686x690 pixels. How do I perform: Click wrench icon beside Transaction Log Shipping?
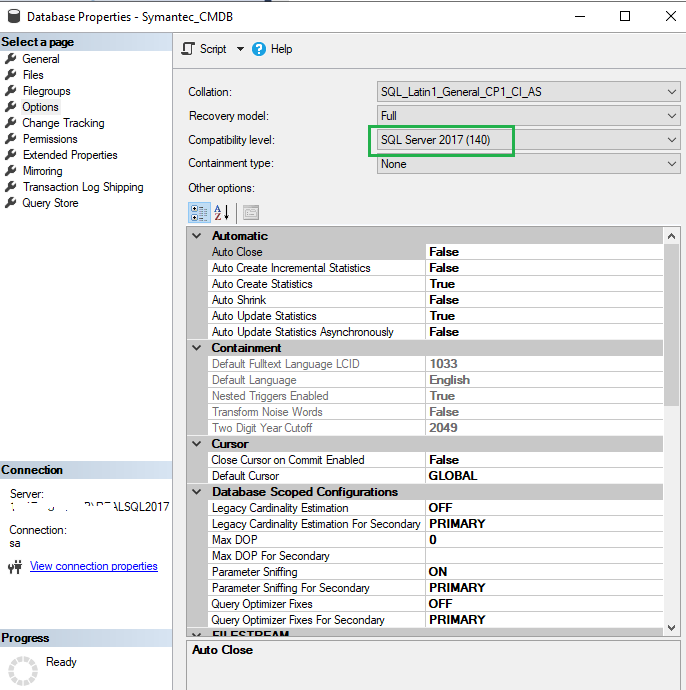coord(11,187)
